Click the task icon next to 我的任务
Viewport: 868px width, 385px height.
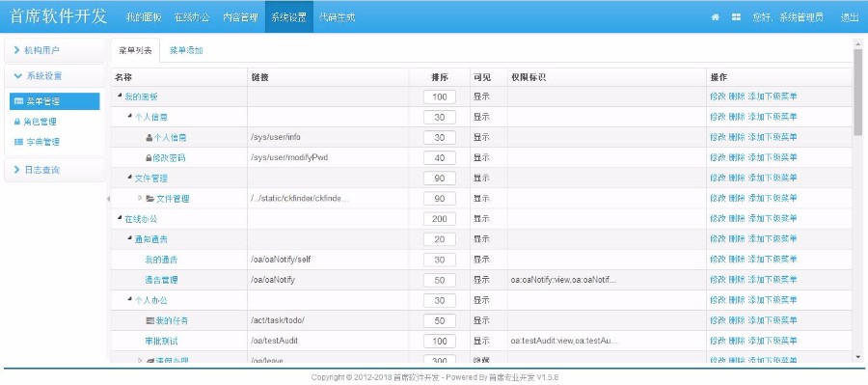click(x=149, y=320)
